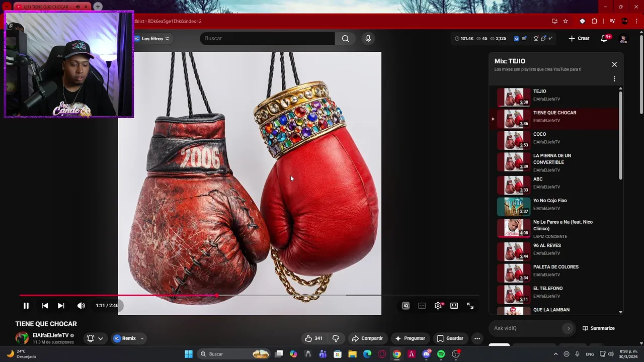The image size is (644, 362).
Task: Bookmark this page with the star
Action: pos(566,21)
